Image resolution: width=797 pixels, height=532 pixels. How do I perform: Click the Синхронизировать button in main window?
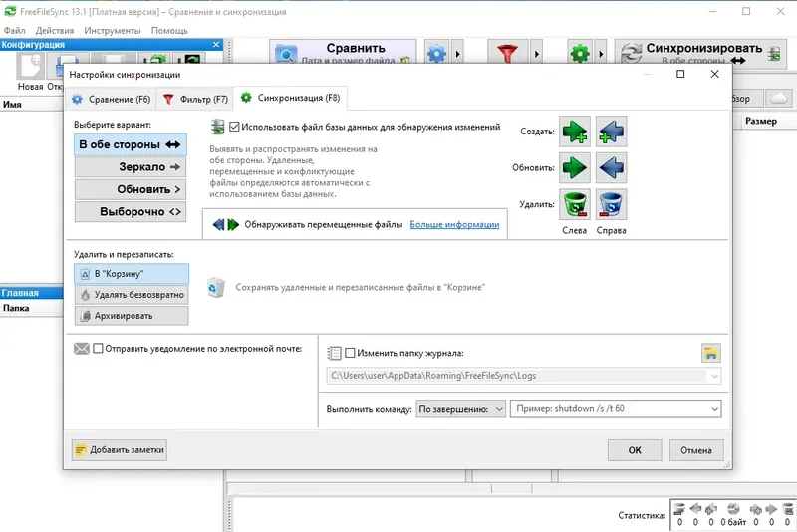pos(701,52)
